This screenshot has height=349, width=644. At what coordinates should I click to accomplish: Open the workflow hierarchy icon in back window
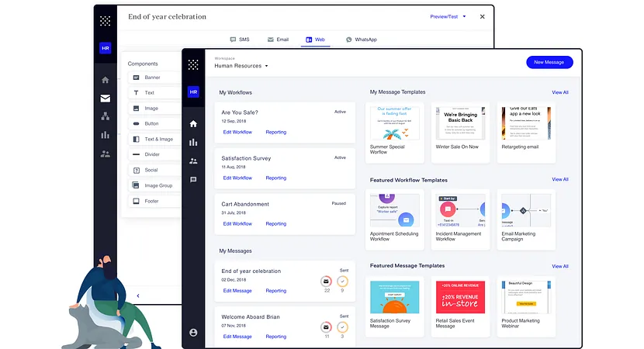pos(106,116)
